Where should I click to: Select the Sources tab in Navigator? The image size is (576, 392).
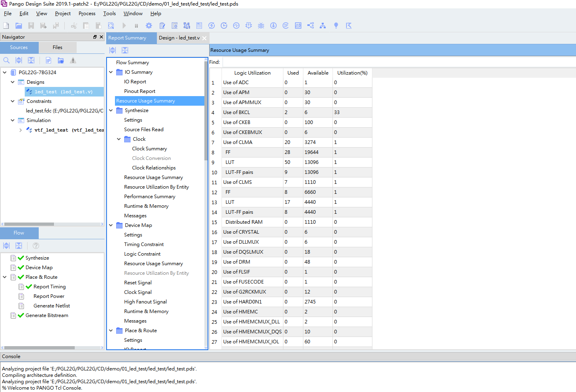tap(19, 47)
